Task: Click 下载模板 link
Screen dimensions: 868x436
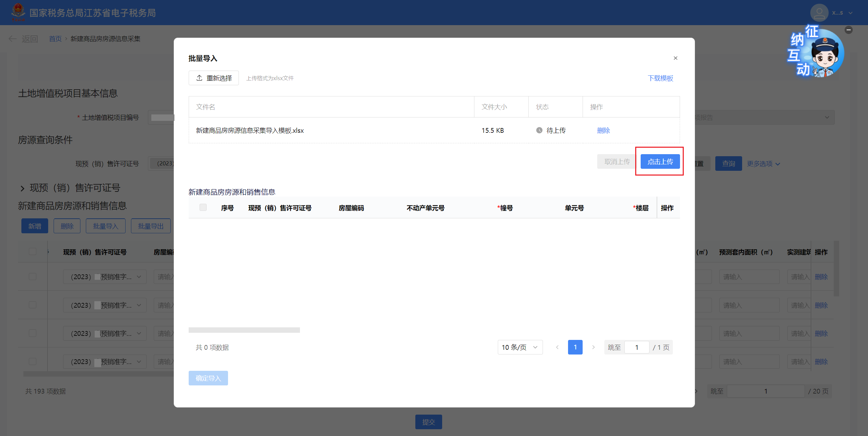Action: point(660,78)
